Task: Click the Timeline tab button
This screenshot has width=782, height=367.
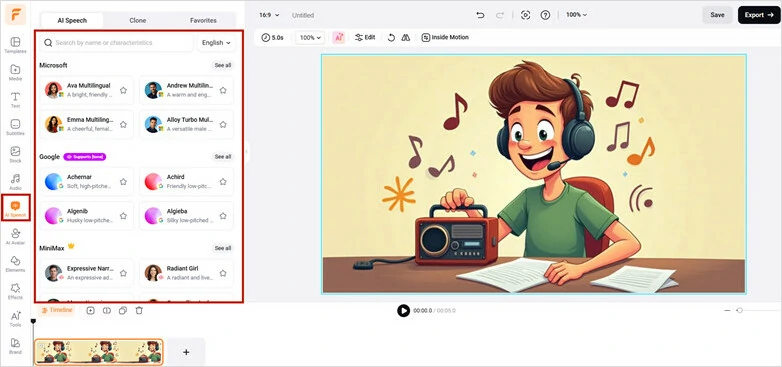Action: coord(57,310)
